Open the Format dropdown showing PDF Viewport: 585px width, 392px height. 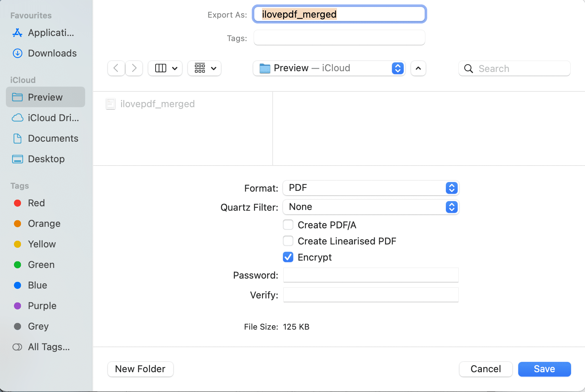pos(371,188)
